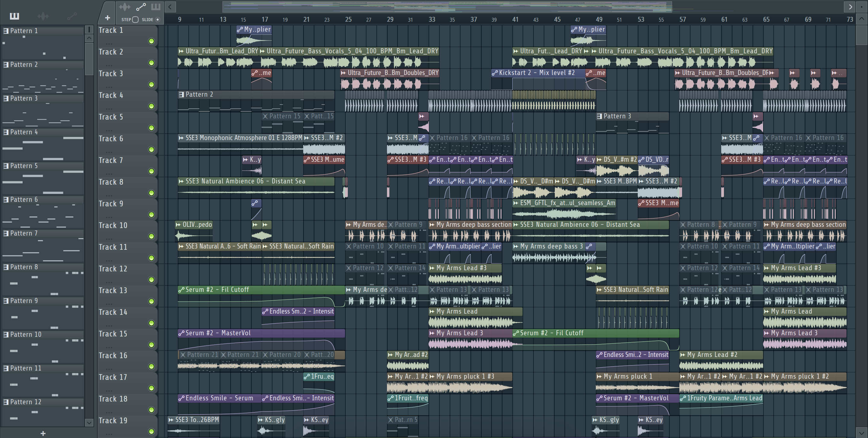This screenshot has width=868, height=438.
Task: Click the Pattern 1 piano-roll icon
Action: 6,31
